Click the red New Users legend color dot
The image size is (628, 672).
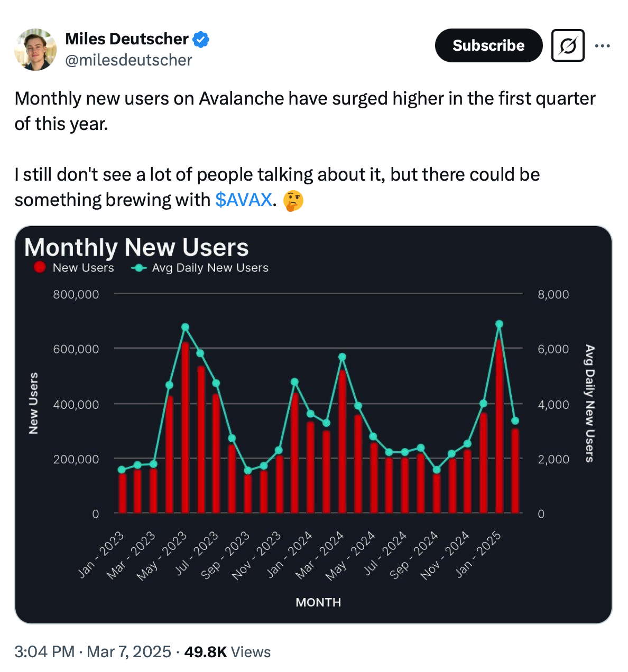(39, 267)
